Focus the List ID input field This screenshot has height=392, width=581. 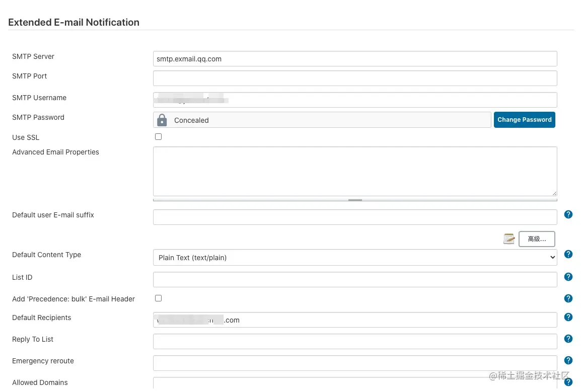point(355,280)
